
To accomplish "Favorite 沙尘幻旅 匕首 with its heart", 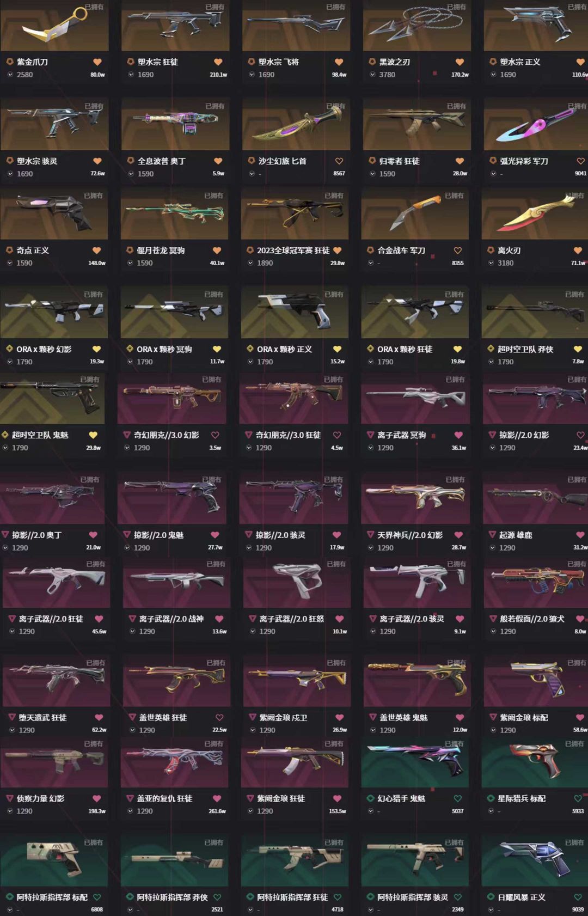I will 339,161.
